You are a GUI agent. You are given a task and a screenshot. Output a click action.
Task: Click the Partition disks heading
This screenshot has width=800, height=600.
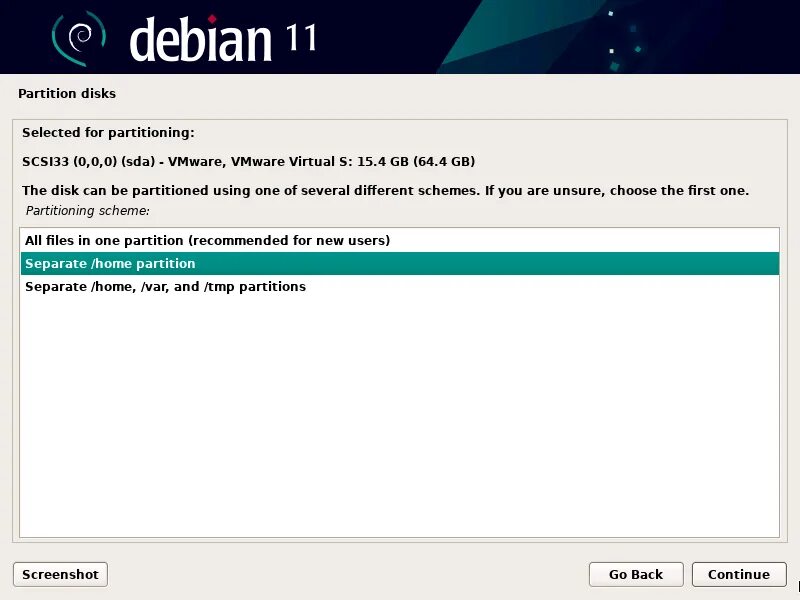67,93
